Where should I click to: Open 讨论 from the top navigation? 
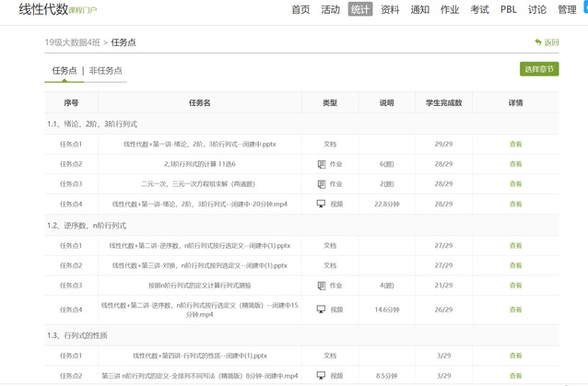tap(536, 10)
